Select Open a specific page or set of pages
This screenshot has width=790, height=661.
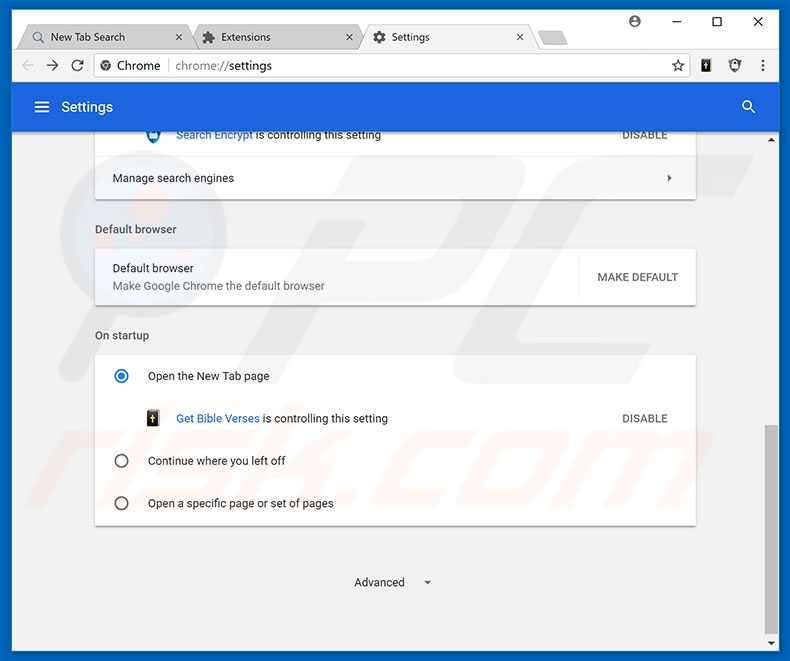point(121,503)
